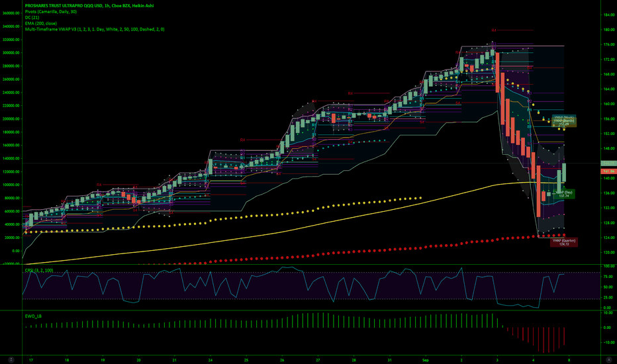Click the 100000.00 left scale value
The image size is (617, 364).
pos(11,185)
